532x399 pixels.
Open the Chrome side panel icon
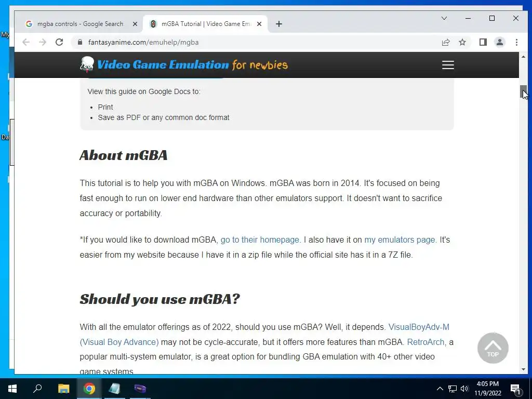[483, 42]
